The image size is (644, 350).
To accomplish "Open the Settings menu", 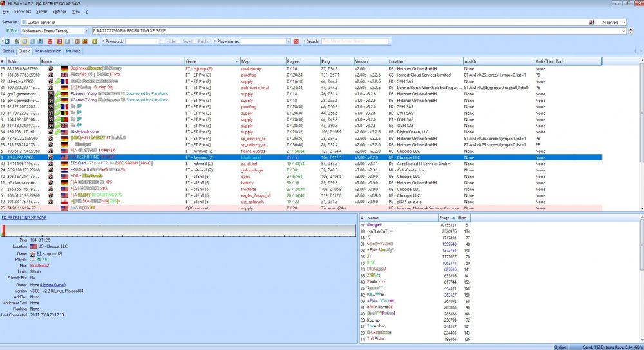I will click(x=59, y=12).
